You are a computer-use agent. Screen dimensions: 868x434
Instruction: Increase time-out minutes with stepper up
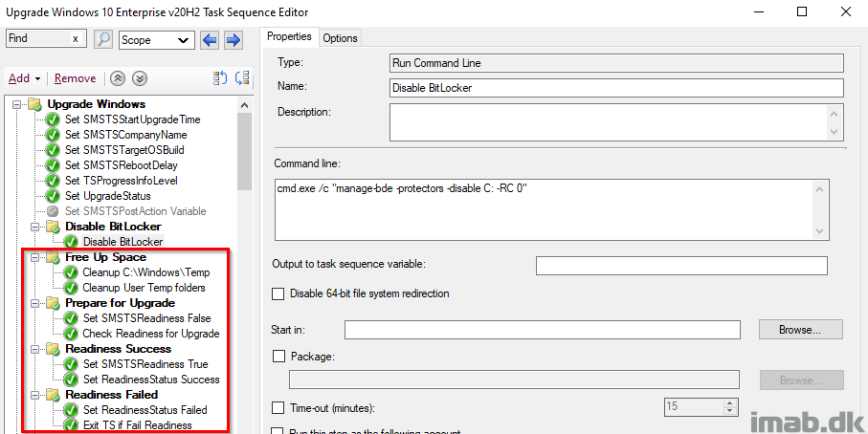click(731, 403)
